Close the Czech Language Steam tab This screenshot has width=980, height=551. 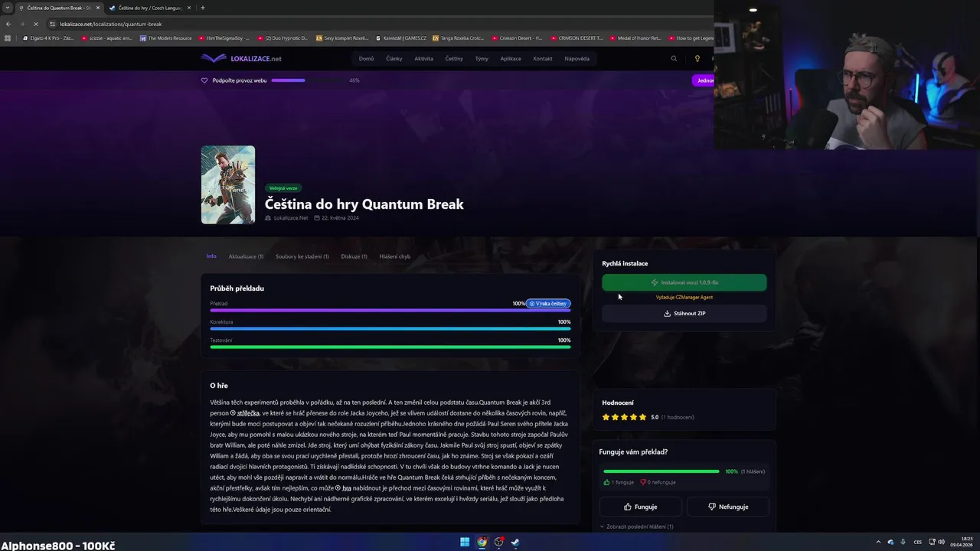coord(188,8)
